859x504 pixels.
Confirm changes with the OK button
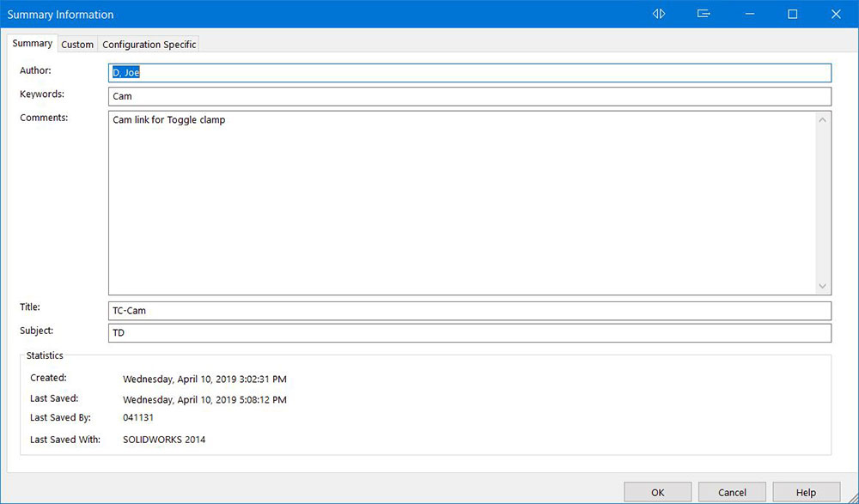point(657,492)
